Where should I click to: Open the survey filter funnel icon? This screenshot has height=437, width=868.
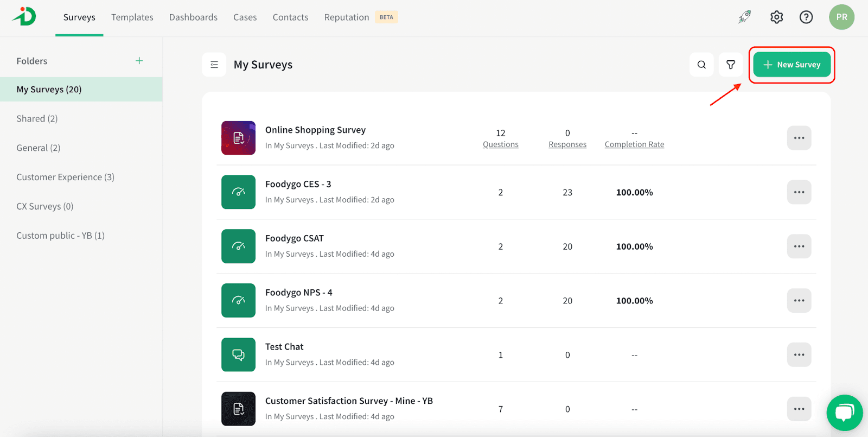click(731, 65)
